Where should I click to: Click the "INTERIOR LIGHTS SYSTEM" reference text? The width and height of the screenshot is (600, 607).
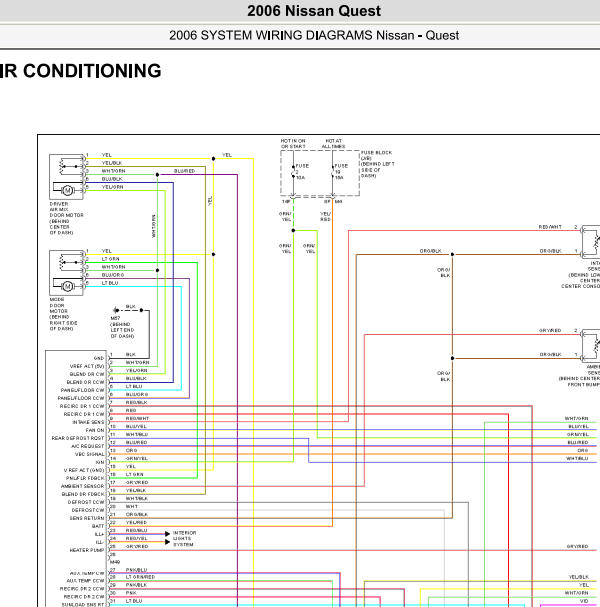coord(184,538)
